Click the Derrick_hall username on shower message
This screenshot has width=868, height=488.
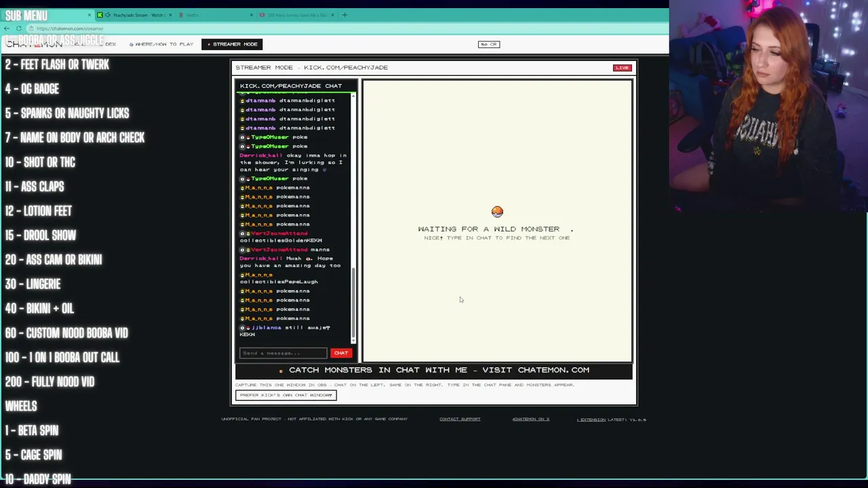261,155
